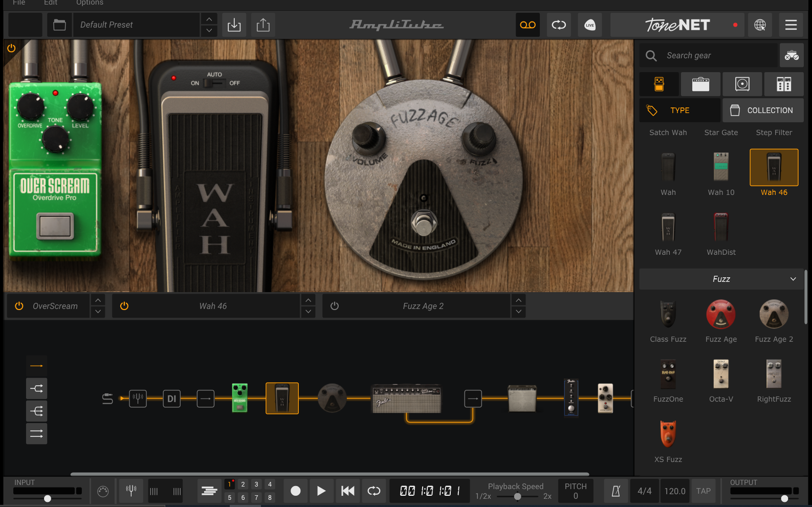Open the File menu
812x507 pixels.
click(19, 3)
